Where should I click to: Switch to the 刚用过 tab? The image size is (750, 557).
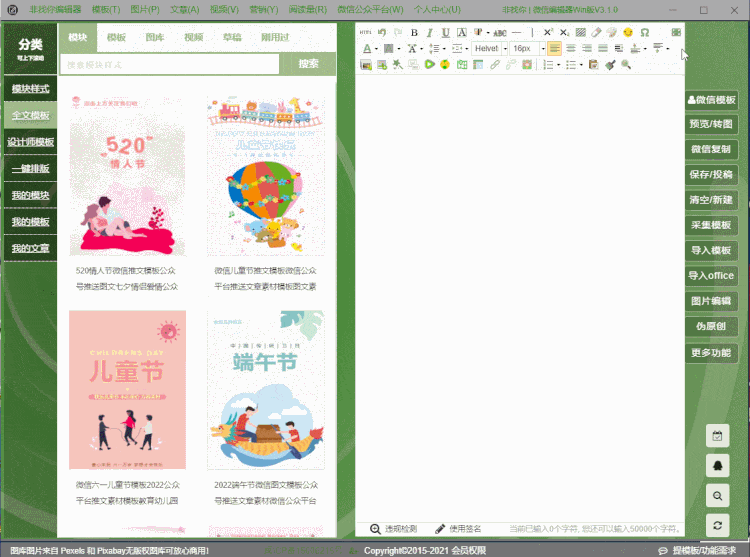(x=275, y=37)
